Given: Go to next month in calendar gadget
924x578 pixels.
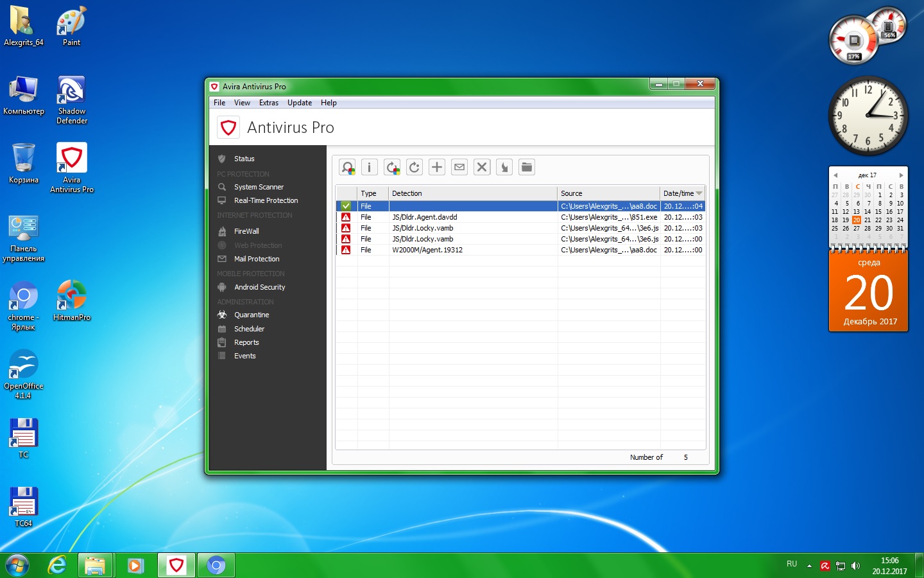Looking at the screenshot, I should (x=901, y=175).
